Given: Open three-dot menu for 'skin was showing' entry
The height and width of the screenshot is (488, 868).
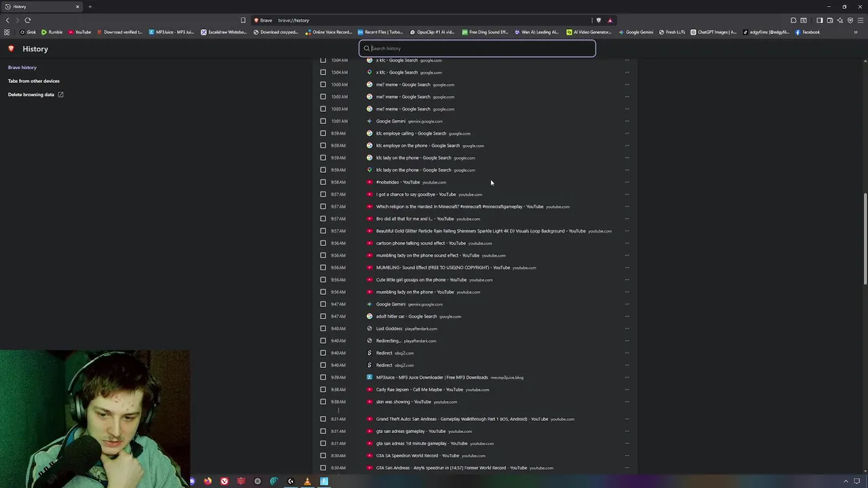Looking at the screenshot, I should coord(627,402).
